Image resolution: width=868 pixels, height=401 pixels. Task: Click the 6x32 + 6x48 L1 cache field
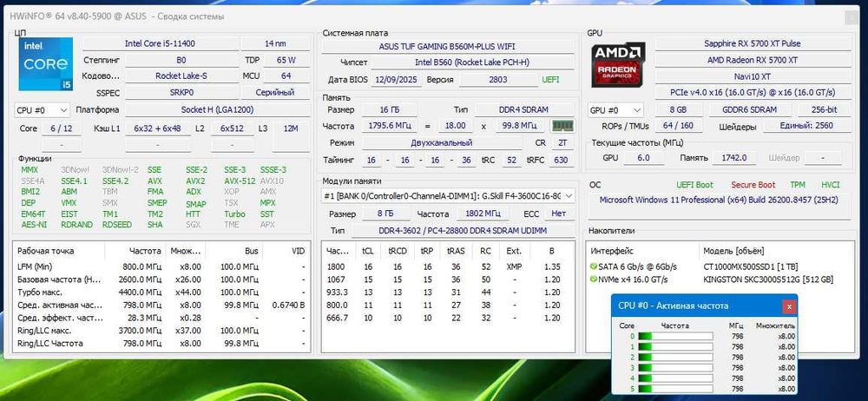pos(158,128)
